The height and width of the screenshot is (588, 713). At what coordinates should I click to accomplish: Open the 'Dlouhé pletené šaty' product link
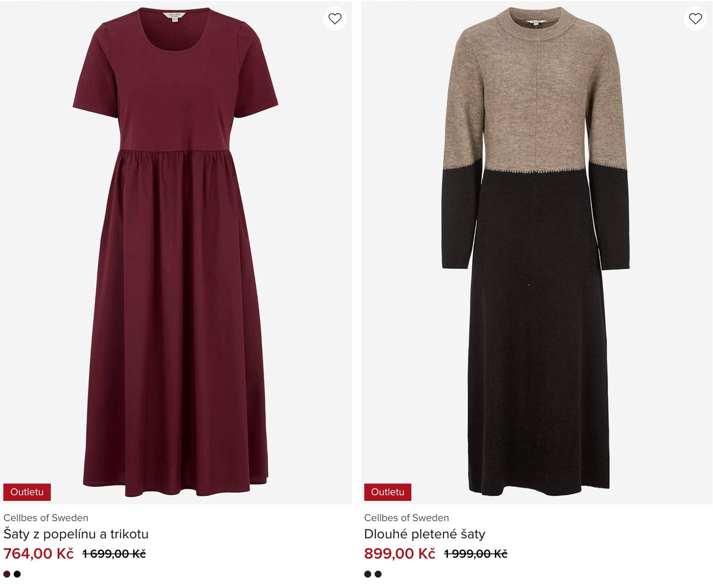(x=424, y=534)
